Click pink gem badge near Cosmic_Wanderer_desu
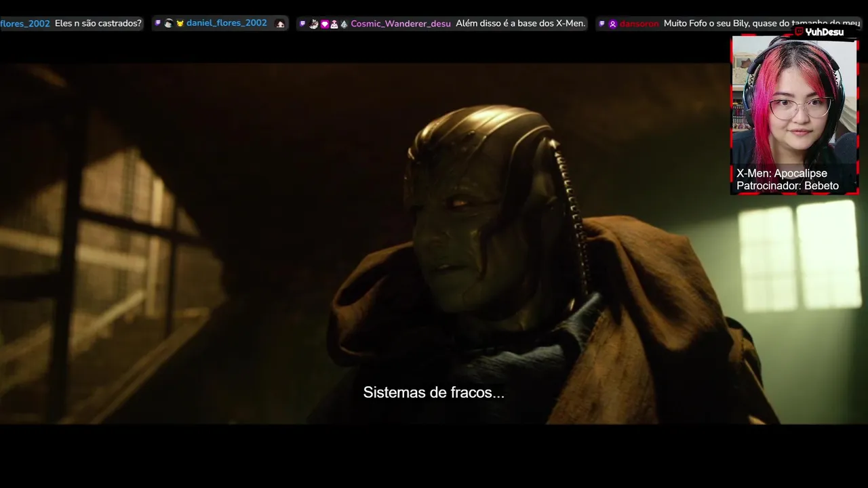This screenshot has width=868, height=488. coord(325,24)
